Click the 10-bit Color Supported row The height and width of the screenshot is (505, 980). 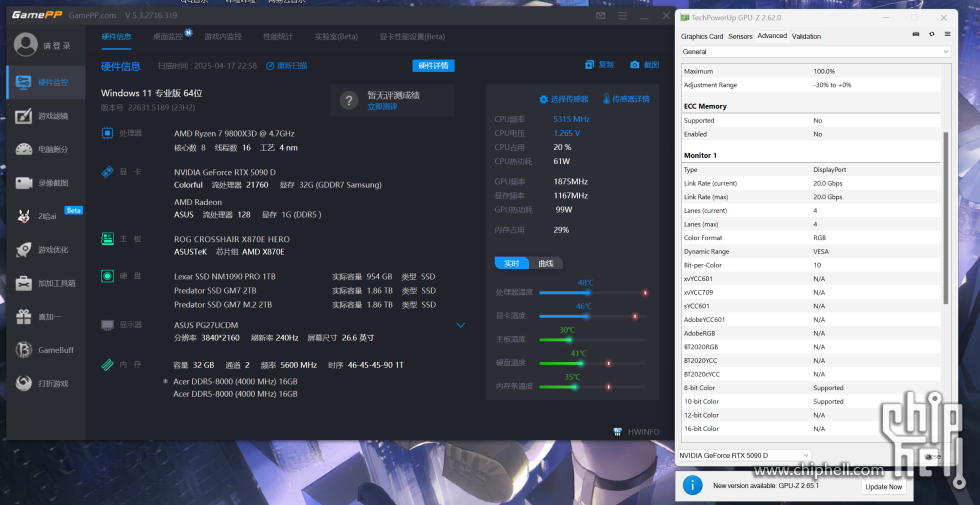click(x=811, y=401)
